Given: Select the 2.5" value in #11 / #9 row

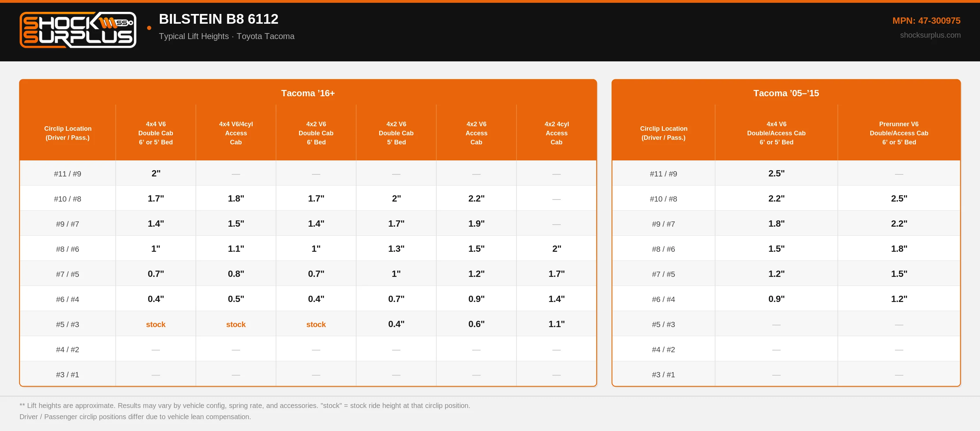Looking at the screenshot, I should (776, 173).
